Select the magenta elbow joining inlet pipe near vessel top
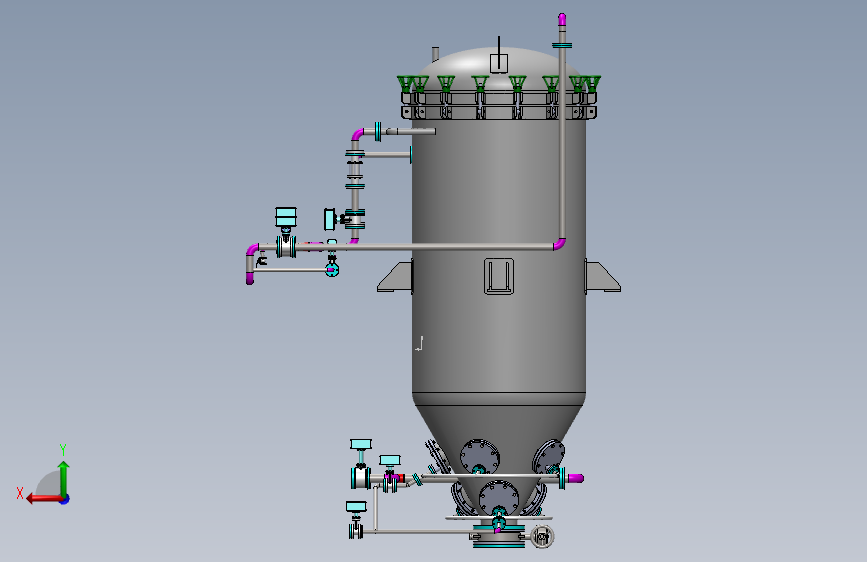 [358, 134]
